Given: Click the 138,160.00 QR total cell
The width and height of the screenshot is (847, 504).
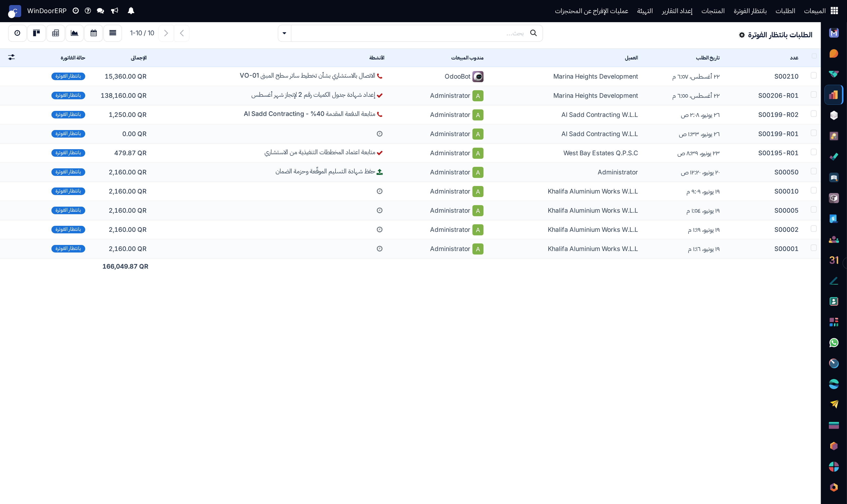Looking at the screenshot, I should click(124, 96).
